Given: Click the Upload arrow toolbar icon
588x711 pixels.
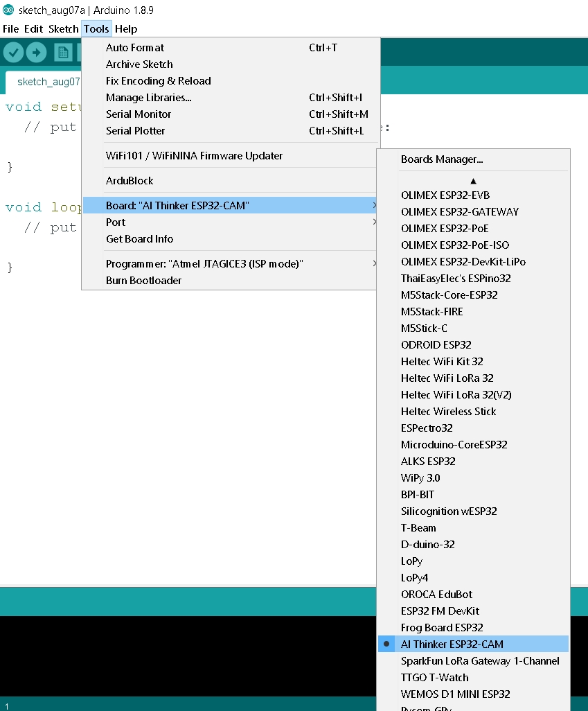Looking at the screenshot, I should coord(36,53).
